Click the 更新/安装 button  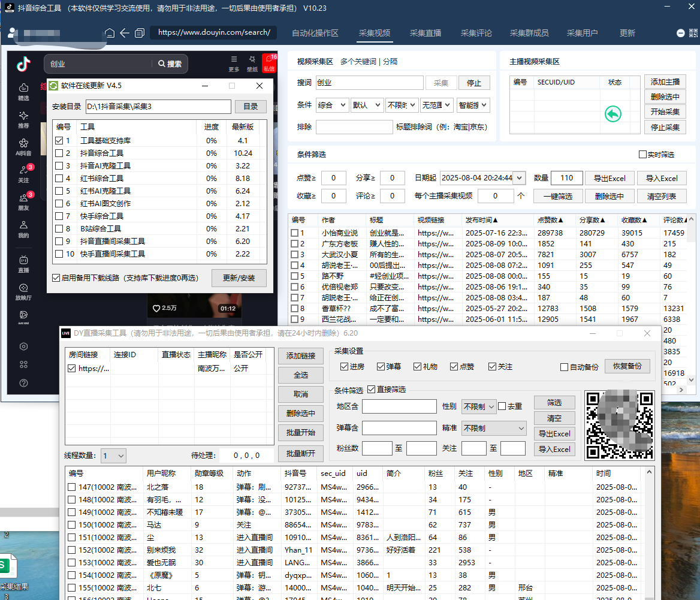239,278
